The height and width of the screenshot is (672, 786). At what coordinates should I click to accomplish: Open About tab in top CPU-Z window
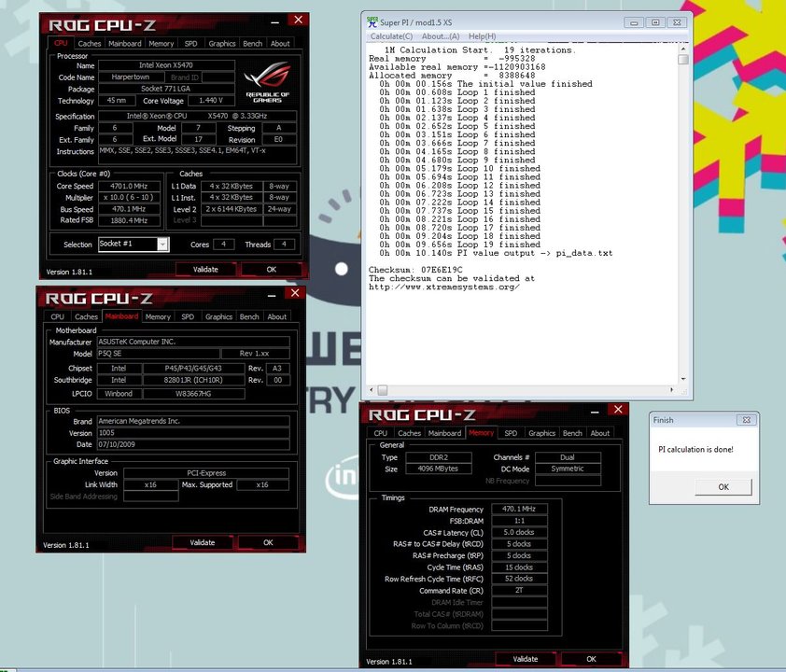coord(280,44)
